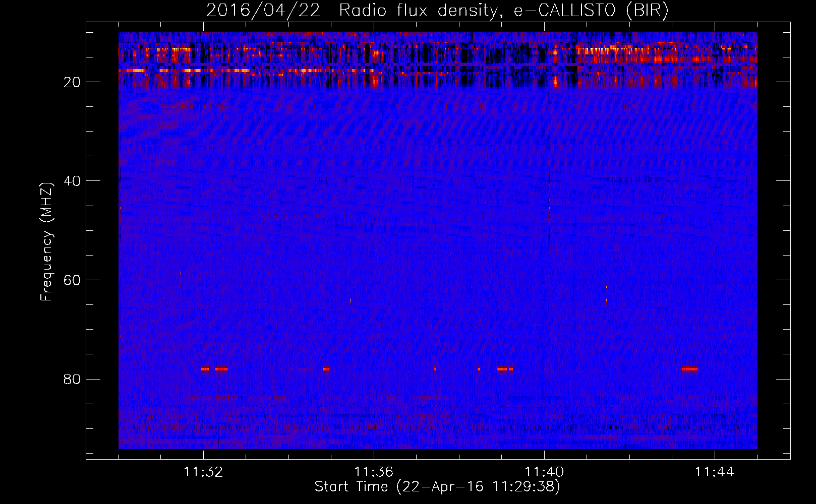
Task: Click the 11:32 time tick label
Action: [203, 472]
